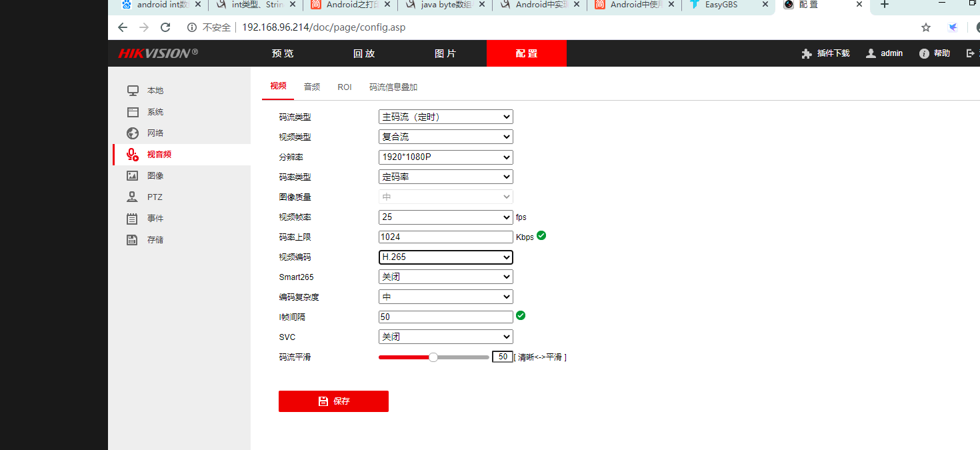Image resolution: width=980 pixels, height=450 pixels.
Task: Click the help info circle icon
Action: (x=924, y=53)
